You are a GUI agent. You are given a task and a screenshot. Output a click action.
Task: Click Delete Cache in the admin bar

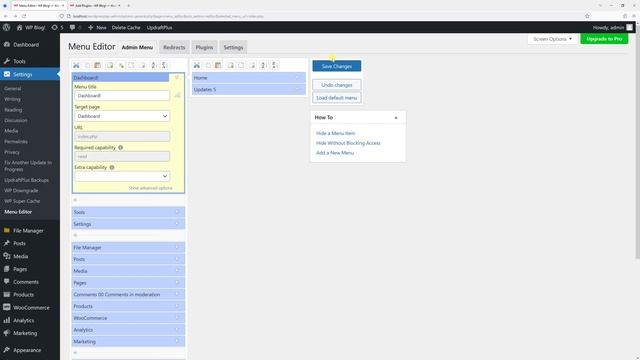(126, 27)
